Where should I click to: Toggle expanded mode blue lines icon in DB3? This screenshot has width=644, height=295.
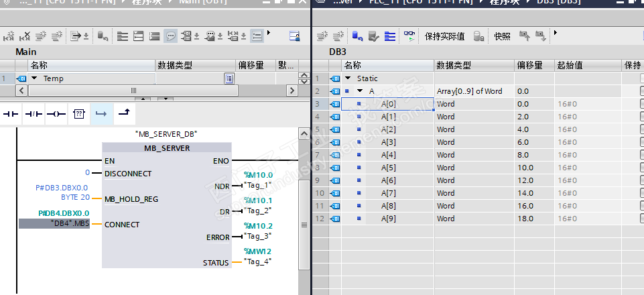click(390, 36)
